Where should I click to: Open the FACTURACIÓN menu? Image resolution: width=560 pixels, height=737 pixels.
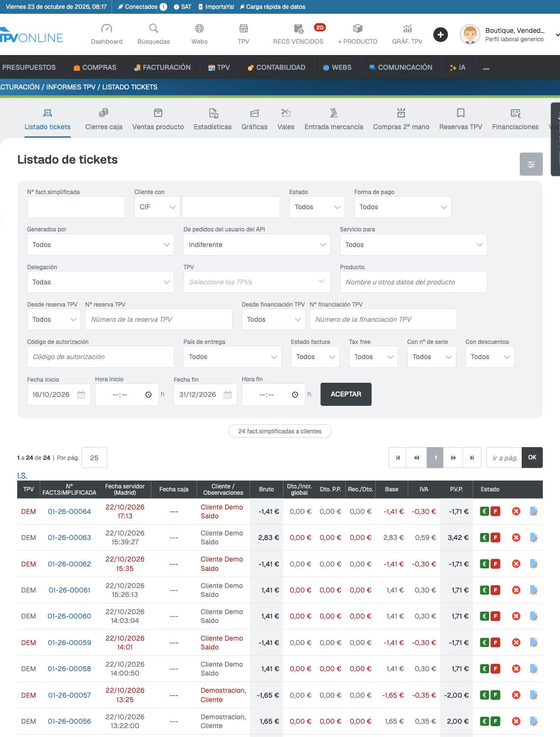(x=162, y=67)
